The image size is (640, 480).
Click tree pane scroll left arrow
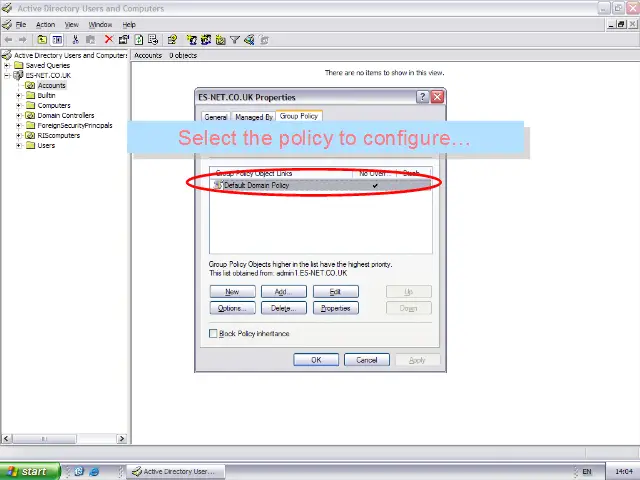[6, 439]
